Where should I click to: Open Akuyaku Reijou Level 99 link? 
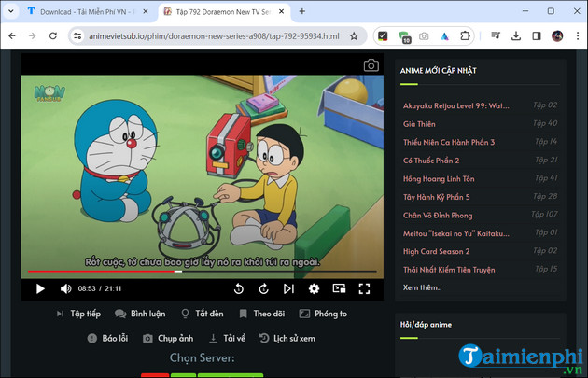click(456, 105)
